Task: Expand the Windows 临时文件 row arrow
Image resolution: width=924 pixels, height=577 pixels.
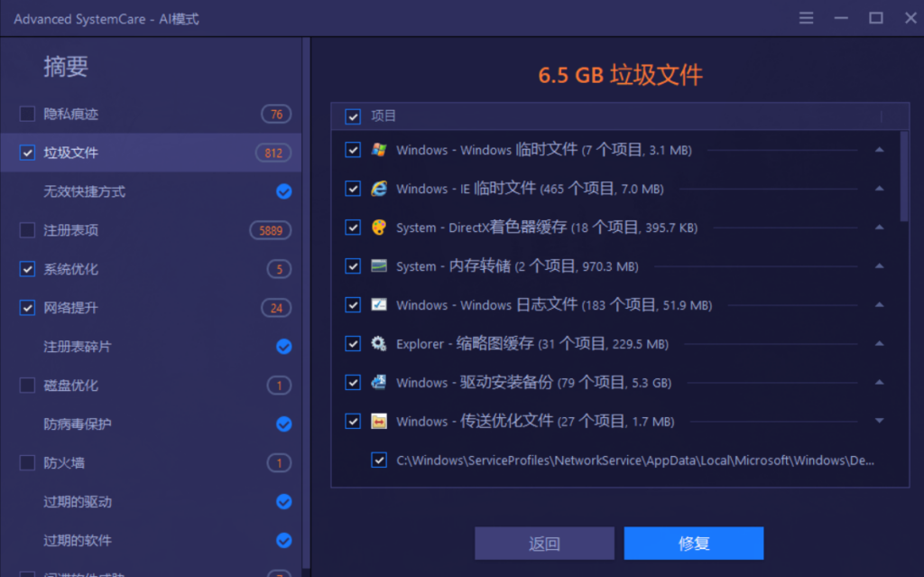Action: tap(879, 150)
